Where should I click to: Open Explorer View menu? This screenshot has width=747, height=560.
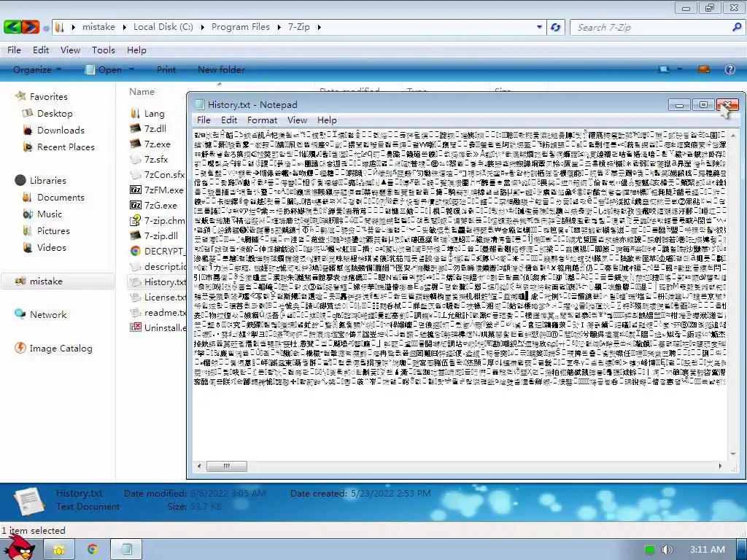click(x=70, y=50)
